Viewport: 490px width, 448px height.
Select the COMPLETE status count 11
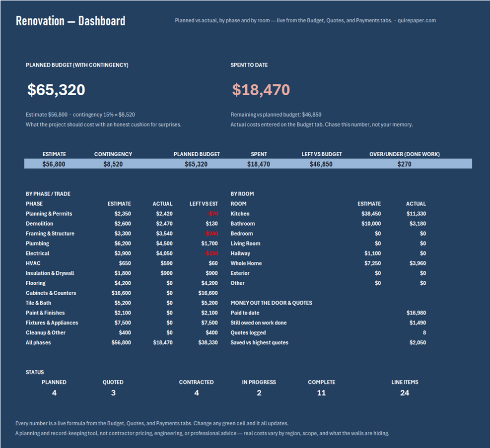click(321, 393)
